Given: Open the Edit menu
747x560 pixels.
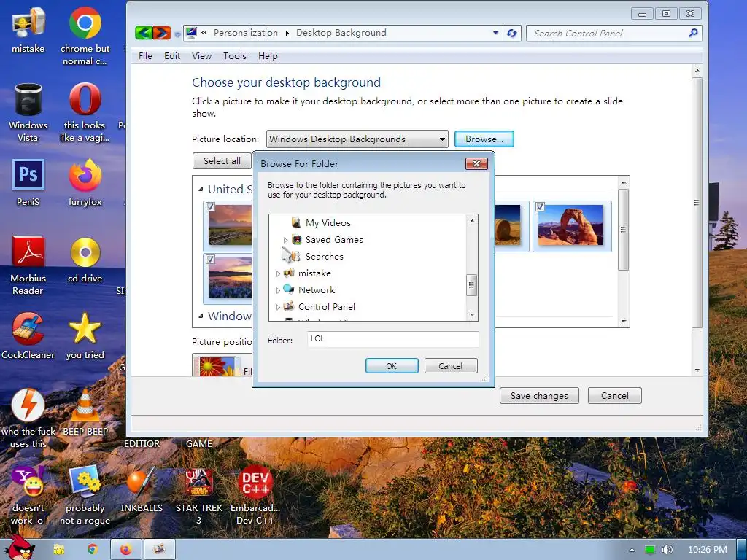Looking at the screenshot, I should [x=172, y=56].
